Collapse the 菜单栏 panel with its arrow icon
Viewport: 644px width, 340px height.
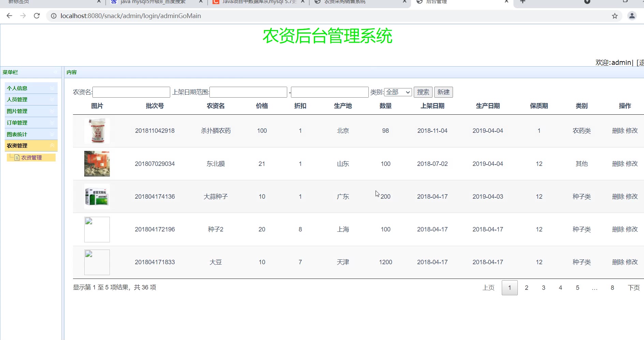pyautogui.click(x=56, y=72)
